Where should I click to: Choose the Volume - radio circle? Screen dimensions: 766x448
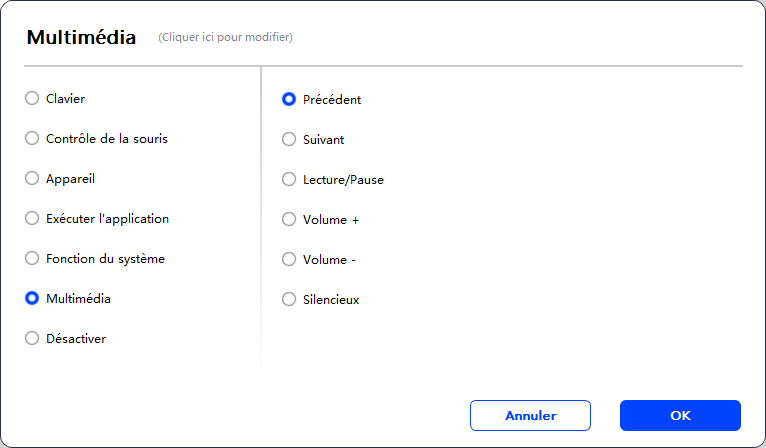(x=289, y=259)
